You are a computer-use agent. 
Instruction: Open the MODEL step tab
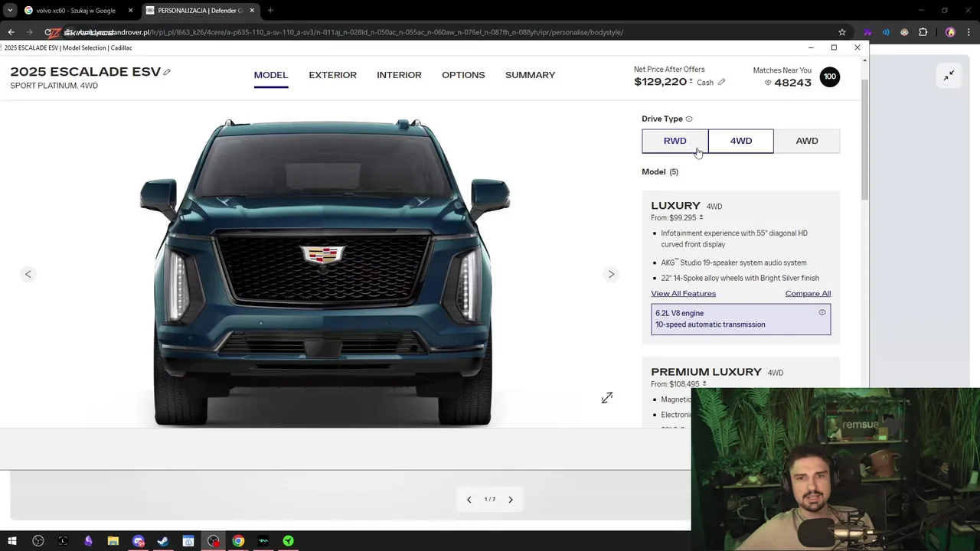tap(271, 75)
